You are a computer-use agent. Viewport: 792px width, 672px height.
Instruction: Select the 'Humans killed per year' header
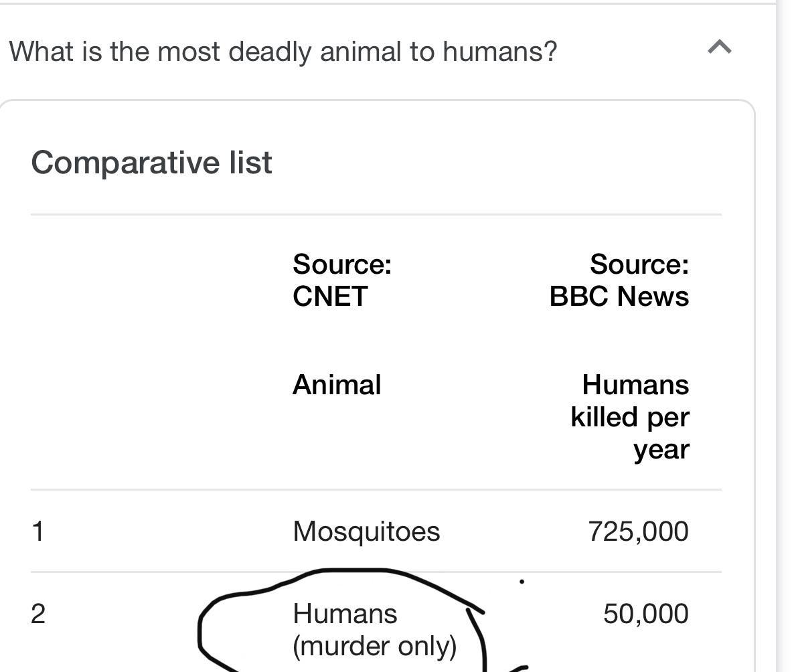coord(630,416)
